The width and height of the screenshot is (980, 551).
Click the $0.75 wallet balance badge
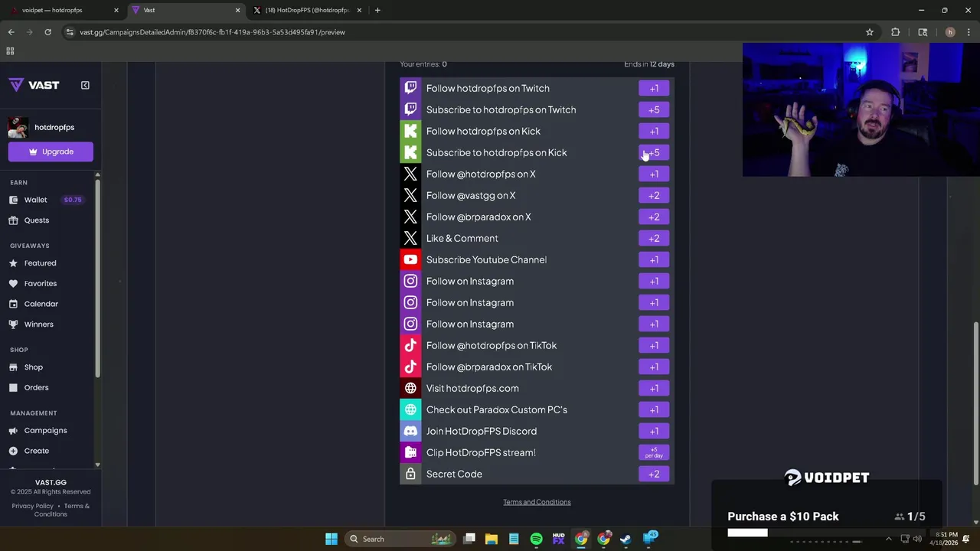[73, 200]
